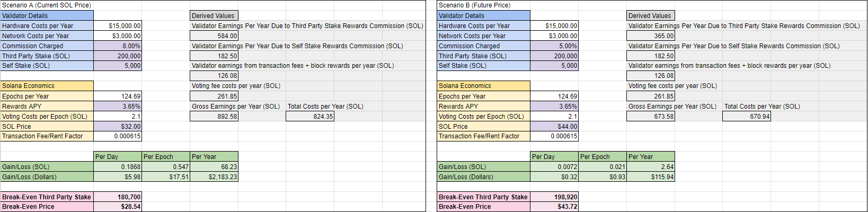Screen dimensions: 868x212
Task: Select Scenario B's voting fee costs value 261.85
Action: [x=650, y=96]
